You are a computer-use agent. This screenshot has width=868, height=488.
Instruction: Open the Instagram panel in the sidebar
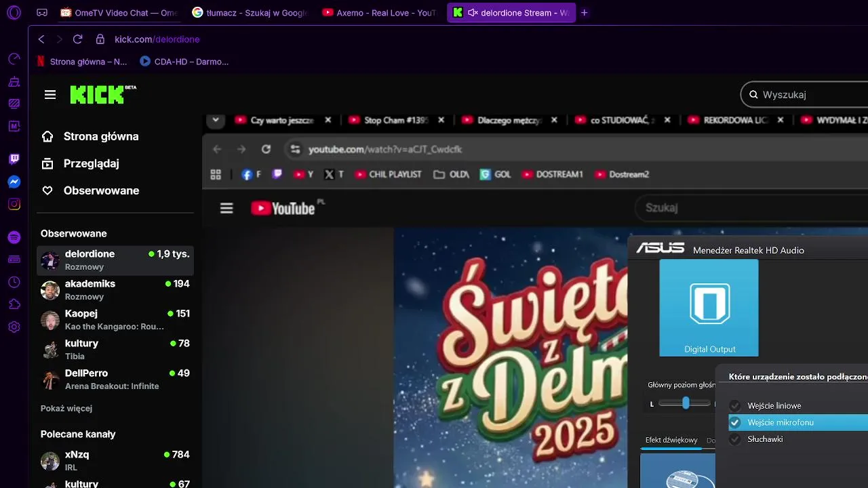(x=14, y=204)
